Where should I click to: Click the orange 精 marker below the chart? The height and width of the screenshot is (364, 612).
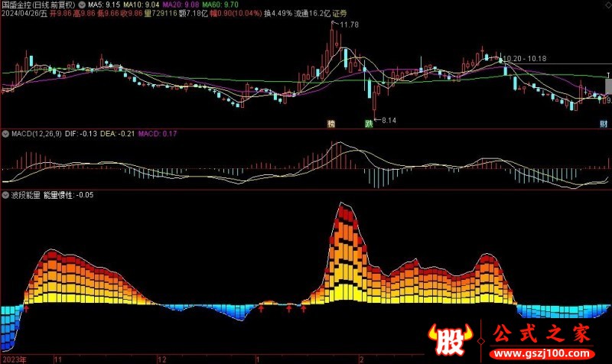point(331,122)
